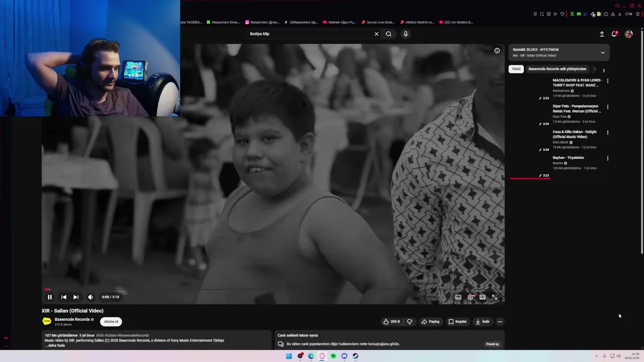The height and width of the screenshot is (362, 644).
Task: Skip to the next video
Action: 75,297
